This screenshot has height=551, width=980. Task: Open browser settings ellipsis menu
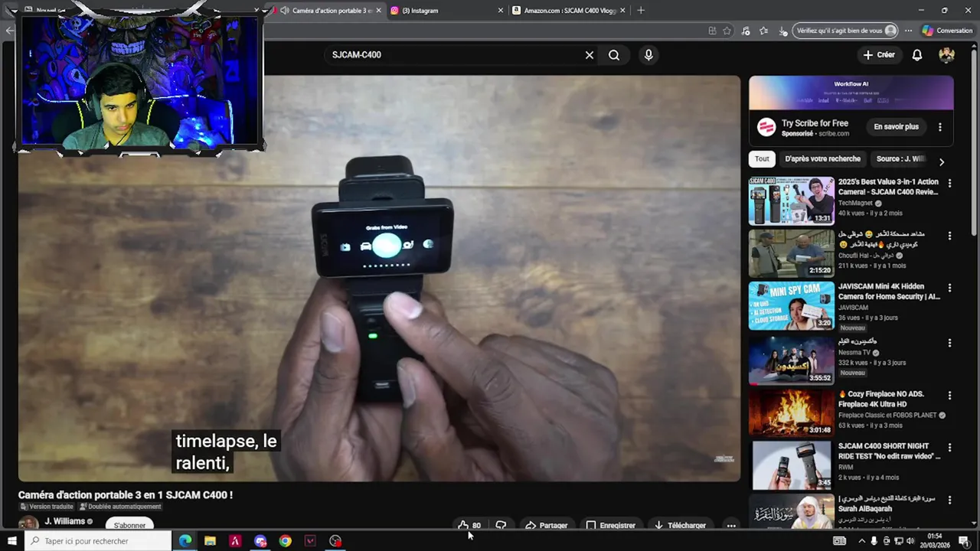pyautogui.click(x=908, y=31)
